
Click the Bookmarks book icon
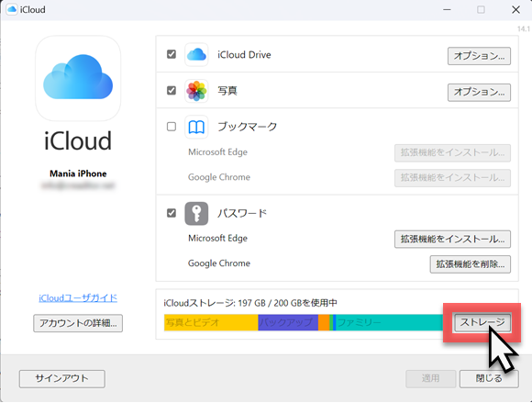click(x=196, y=127)
